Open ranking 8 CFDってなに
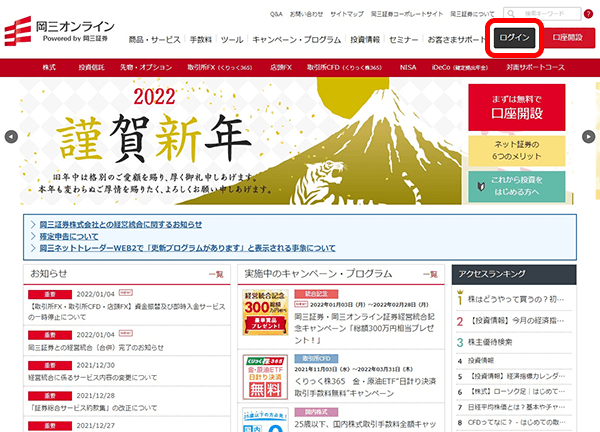The image size is (600, 432). tap(517, 422)
